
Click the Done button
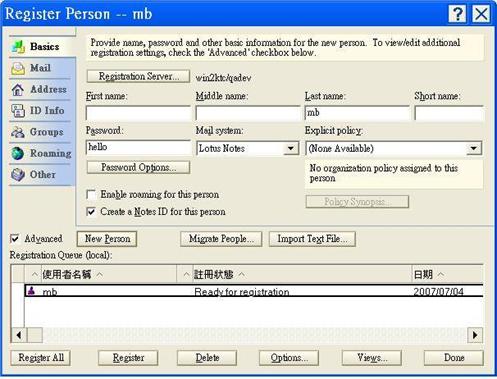454,358
